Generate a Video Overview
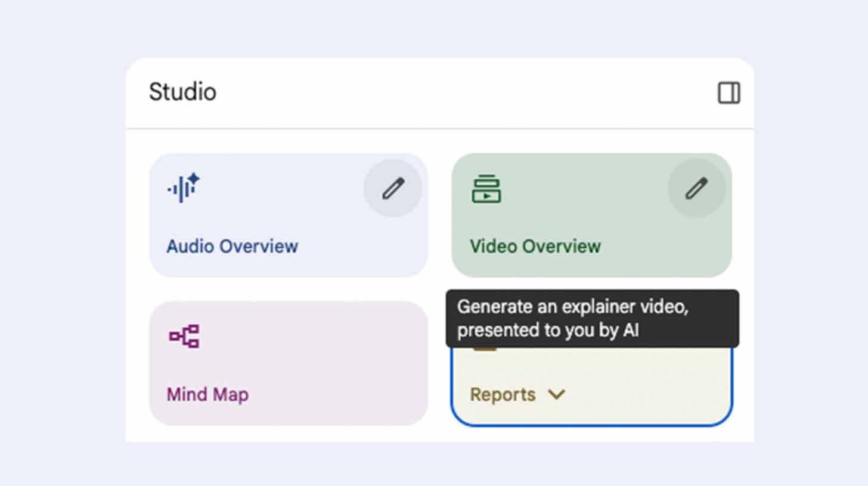Screen dimensions: 868x486 pyautogui.click(x=591, y=215)
